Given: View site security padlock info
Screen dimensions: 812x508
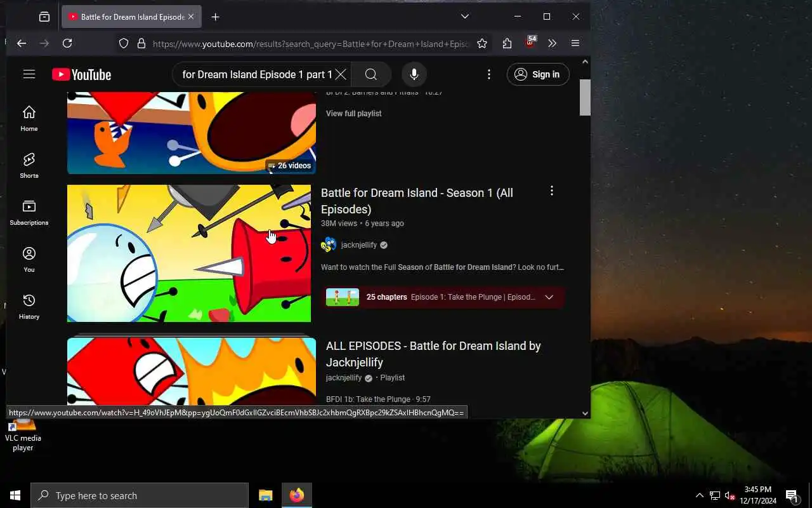Looking at the screenshot, I should [141, 43].
